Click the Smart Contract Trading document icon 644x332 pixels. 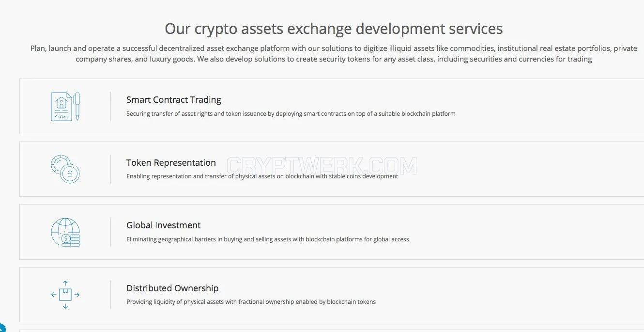65,107
